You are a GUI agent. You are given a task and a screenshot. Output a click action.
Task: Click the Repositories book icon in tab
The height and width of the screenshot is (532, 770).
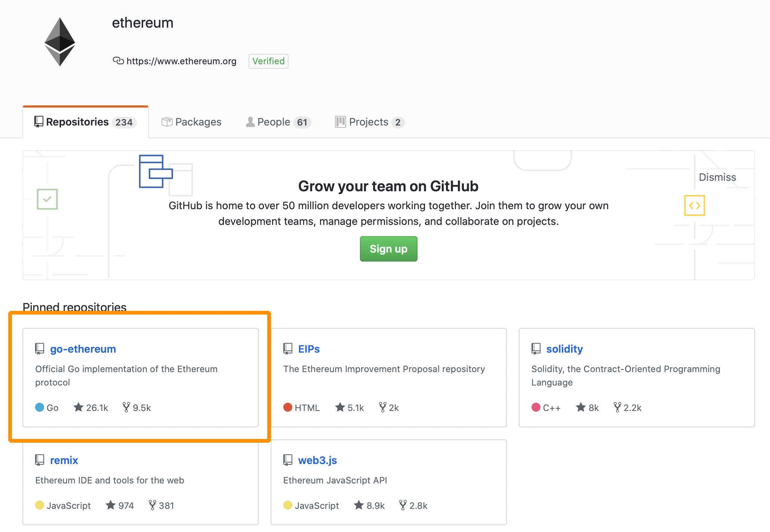click(x=39, y=122)
